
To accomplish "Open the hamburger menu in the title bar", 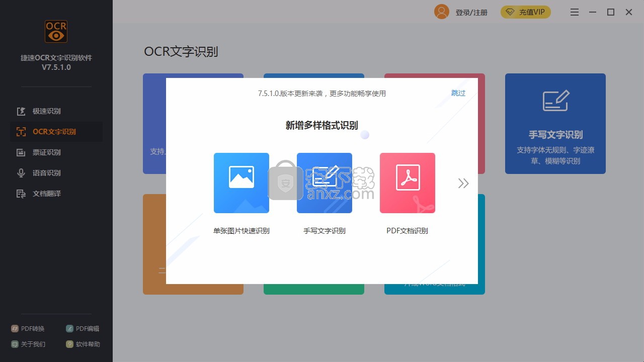I will (575, 12).
